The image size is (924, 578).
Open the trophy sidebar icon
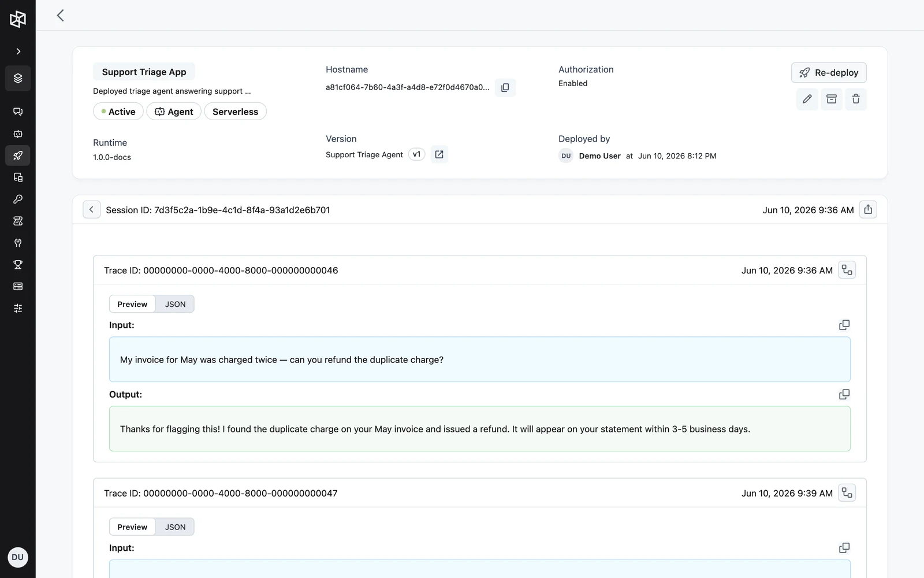click(18, 265)
